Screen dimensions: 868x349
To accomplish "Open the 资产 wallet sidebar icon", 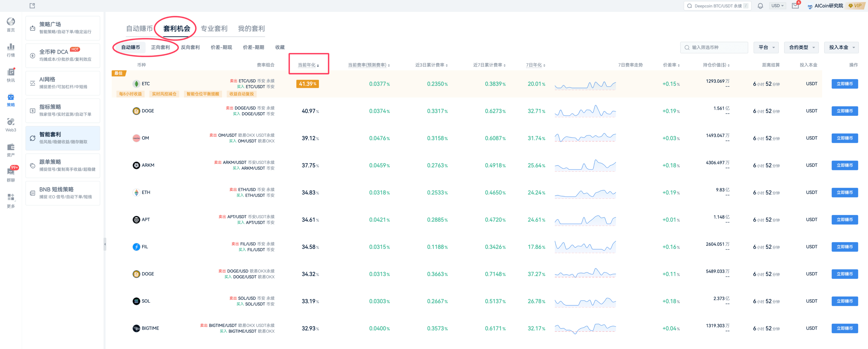I will click(11, 150).
